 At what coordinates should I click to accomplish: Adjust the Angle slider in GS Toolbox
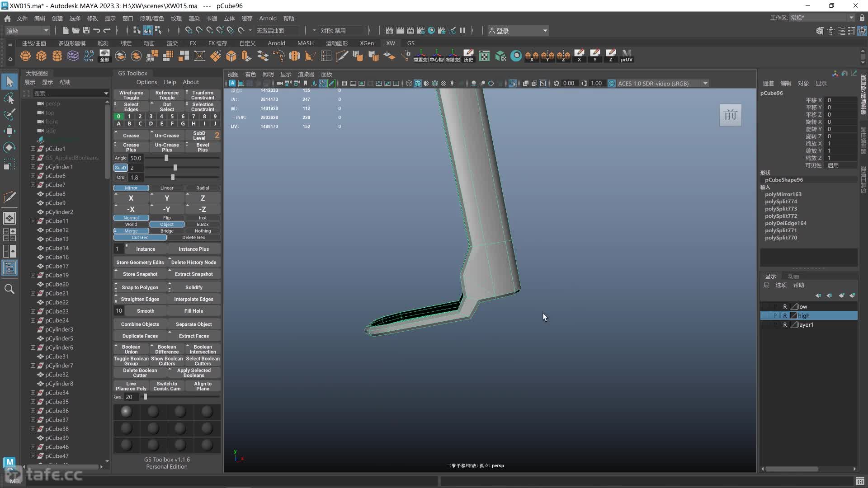pos(166,158)
